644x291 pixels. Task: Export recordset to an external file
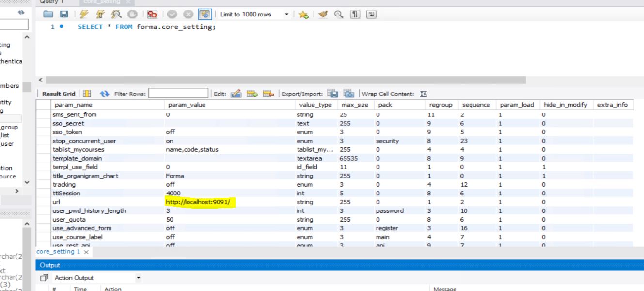[x=332, y=94]
